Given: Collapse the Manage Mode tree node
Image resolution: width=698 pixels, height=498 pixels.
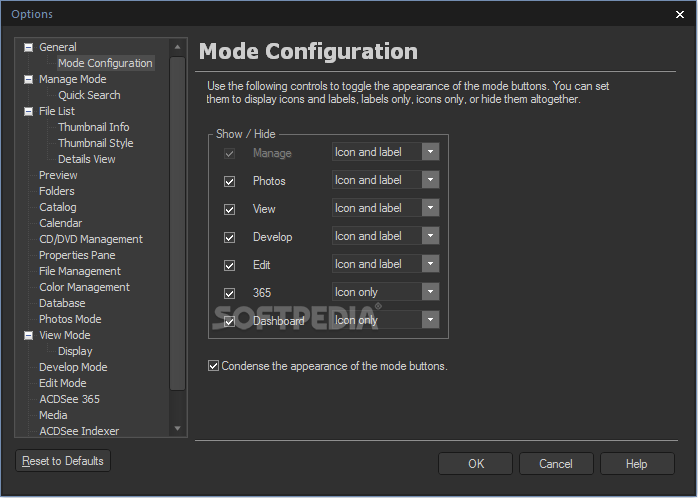Looking at the screenshot, I should (x=28, y=79).
